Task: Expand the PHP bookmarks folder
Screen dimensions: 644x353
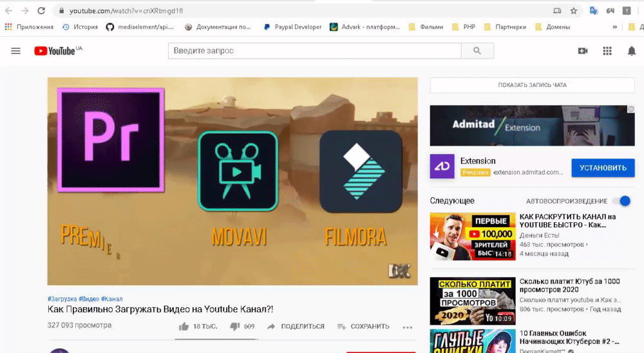Action: point(464,26)
